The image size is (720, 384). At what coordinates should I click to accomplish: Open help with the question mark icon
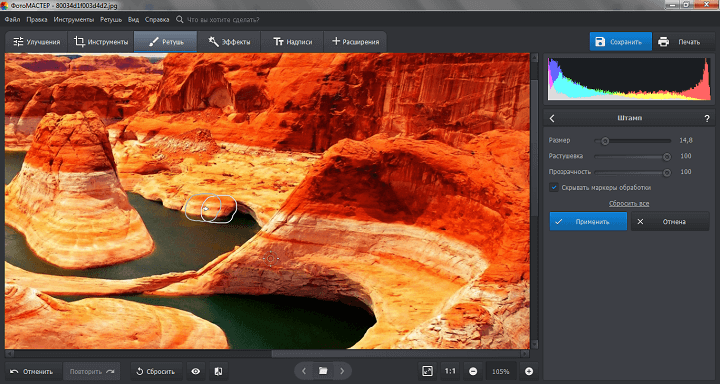pyautogui.click(x=707, y=119)
